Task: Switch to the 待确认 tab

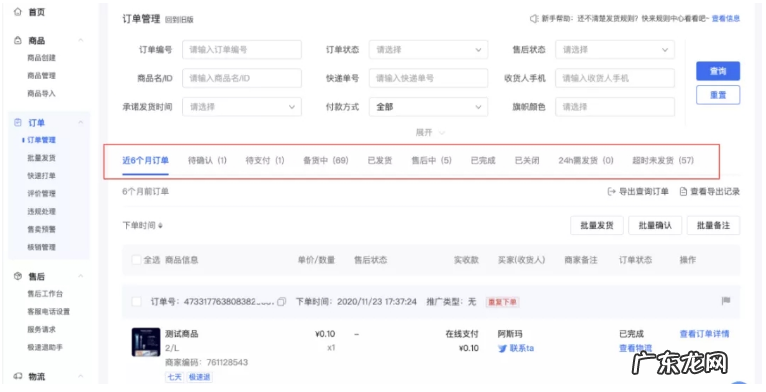Action: 207,160
